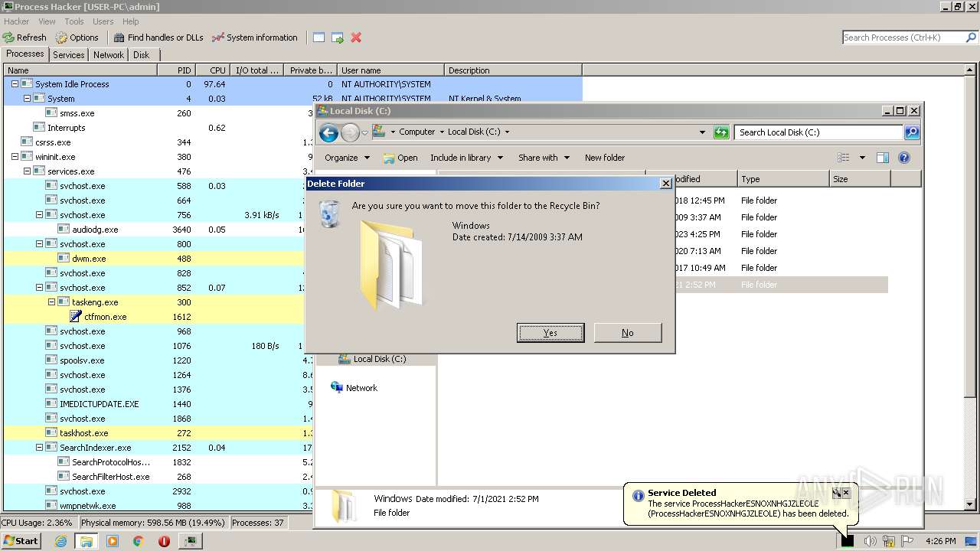The height and width of the screenshot is (551, 980).
Task: Sort files by the Type column
Action: 782,179
